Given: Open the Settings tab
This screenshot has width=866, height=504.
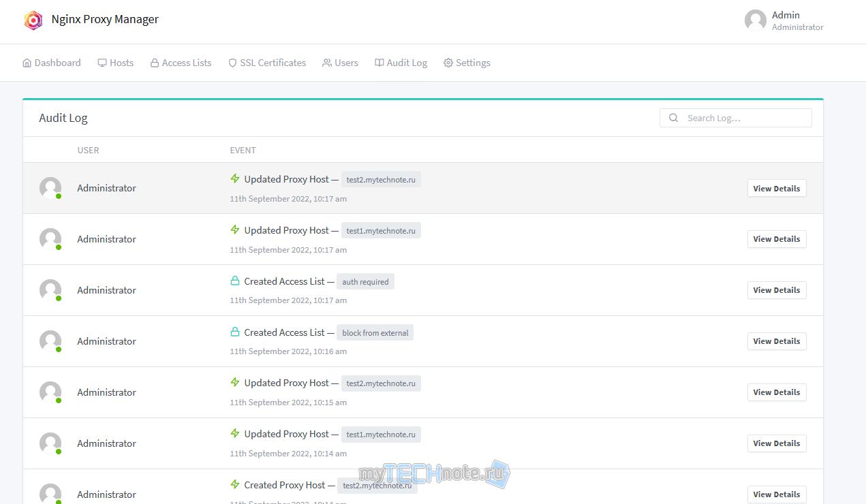Looking at the screenshot, I should pyautogui.click(x=467, y=63).
